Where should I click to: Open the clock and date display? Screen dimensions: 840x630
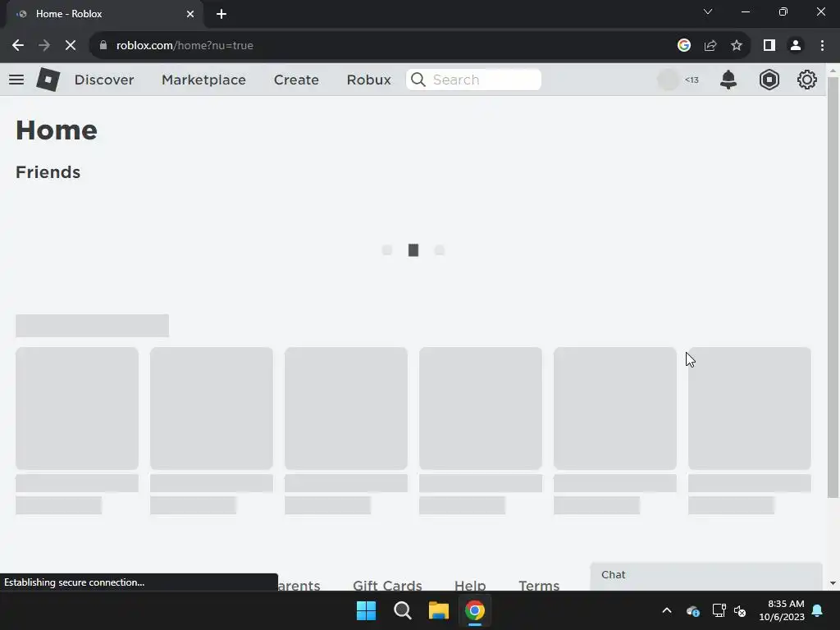tap(781, 610)
